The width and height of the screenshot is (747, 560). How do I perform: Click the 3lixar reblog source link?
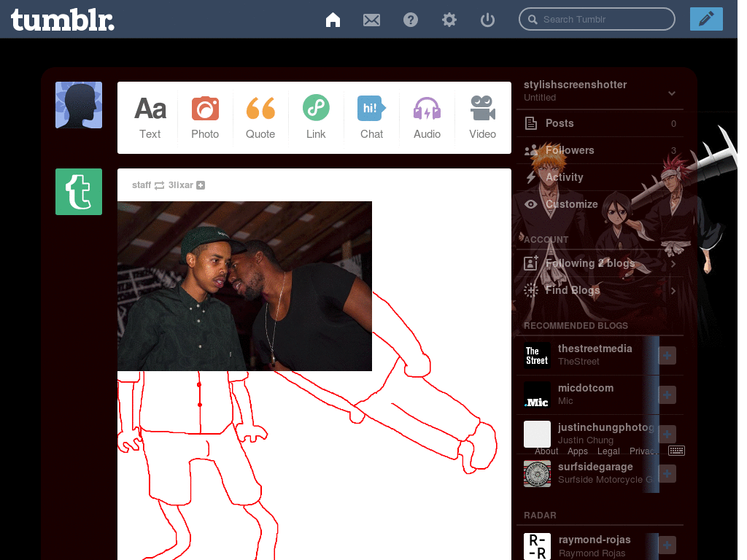point(181,185)
